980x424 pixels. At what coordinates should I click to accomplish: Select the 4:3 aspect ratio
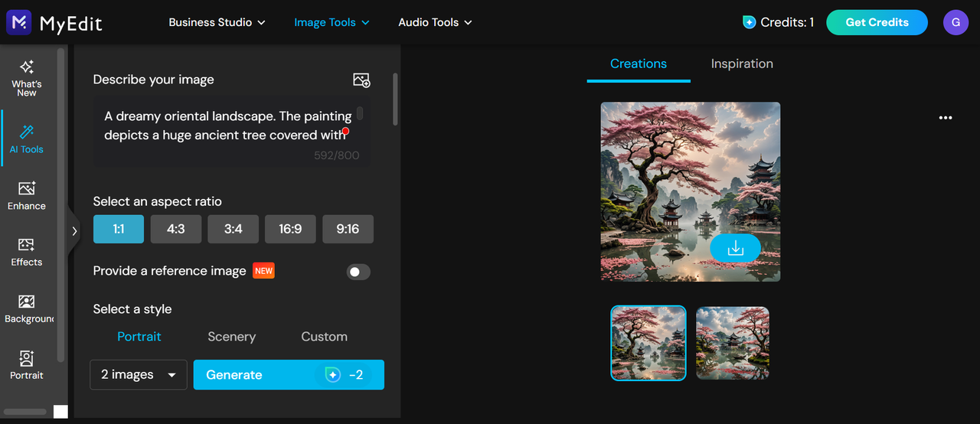tap(176, 229)
